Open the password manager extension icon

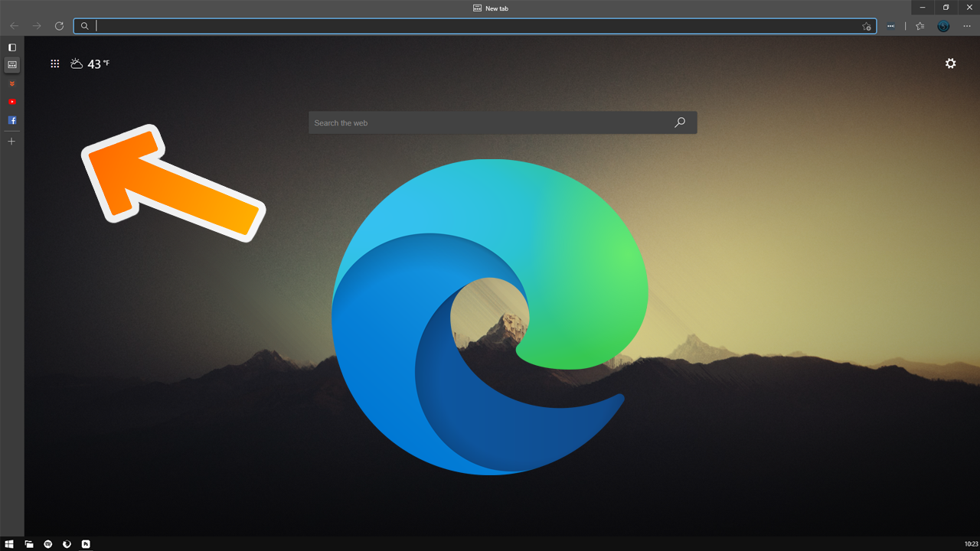point(890,26)
